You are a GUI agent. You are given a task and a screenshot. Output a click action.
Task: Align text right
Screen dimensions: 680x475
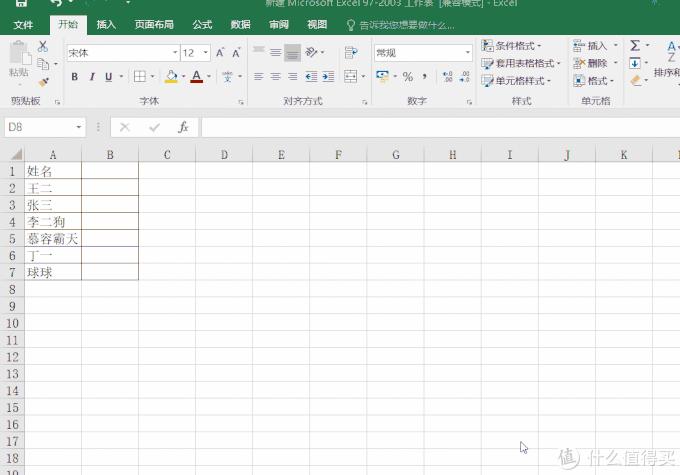(x=293, y=77)
